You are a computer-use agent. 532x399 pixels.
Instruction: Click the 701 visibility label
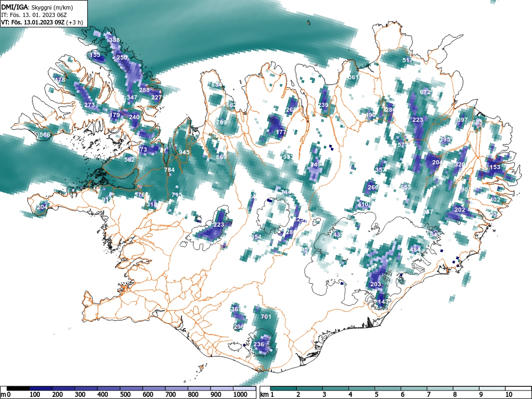(266, 317)
